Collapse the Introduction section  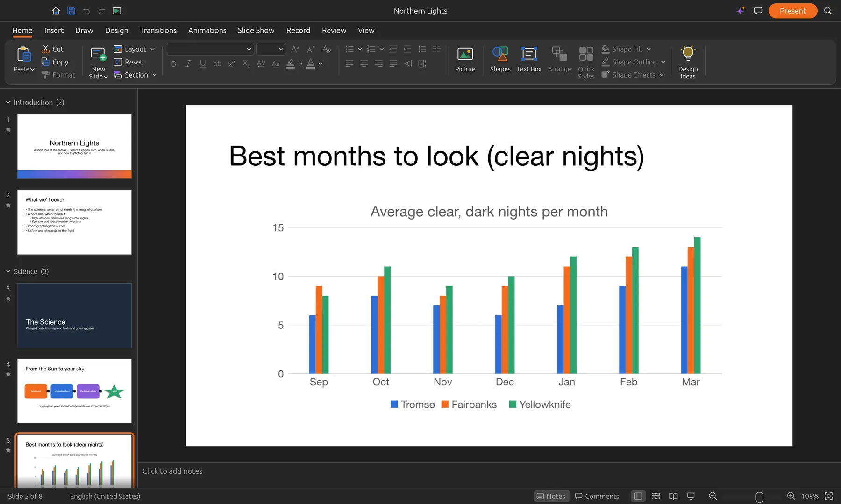pos(8,102)
